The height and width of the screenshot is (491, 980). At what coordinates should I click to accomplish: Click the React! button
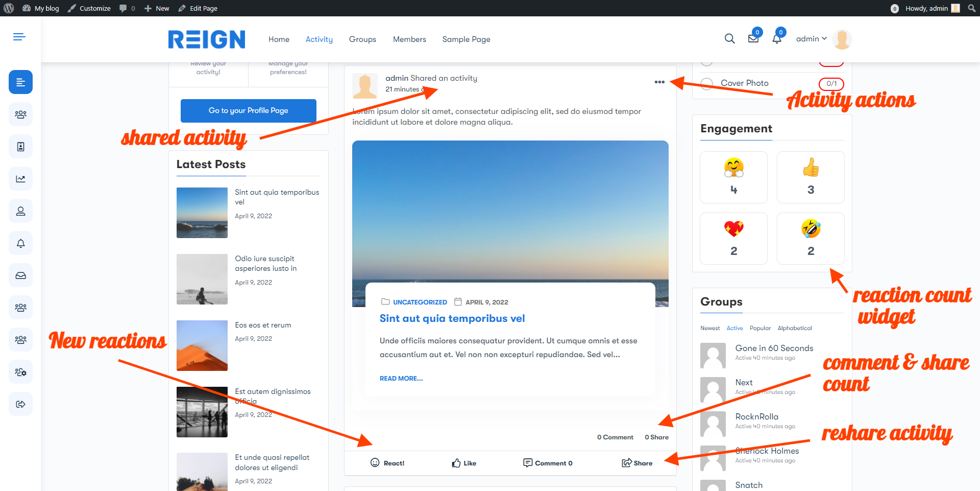coord(387,463)
